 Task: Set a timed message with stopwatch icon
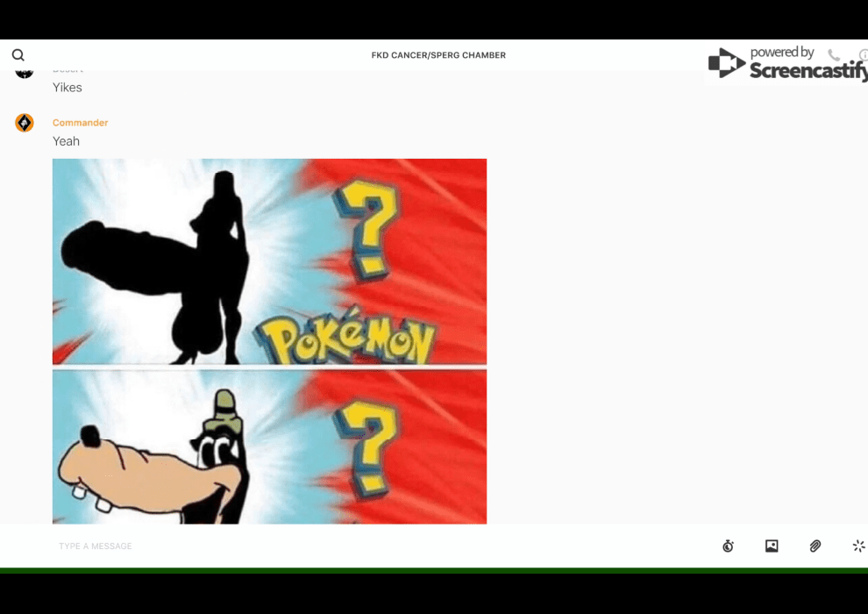(728, 546)
